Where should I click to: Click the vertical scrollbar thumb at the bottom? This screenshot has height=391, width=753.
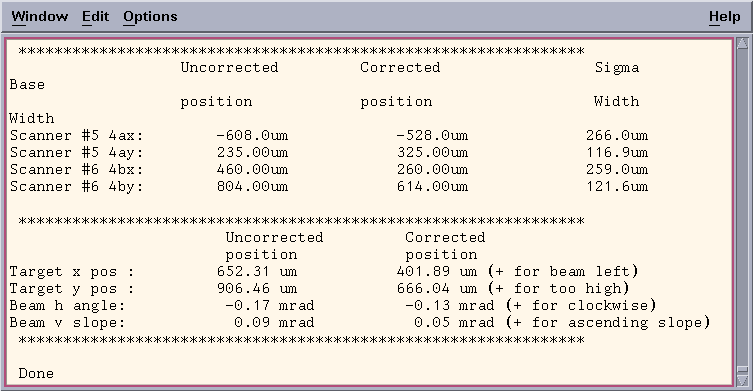[742, 369]
